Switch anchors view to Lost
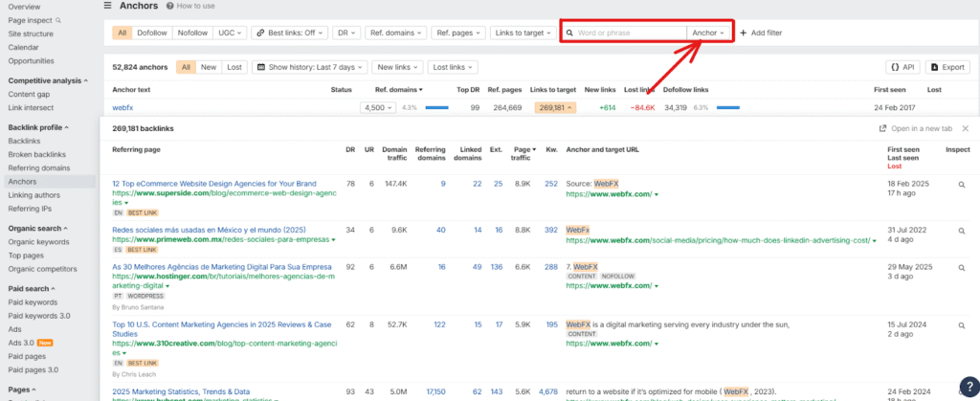This screenshot has width=980, height=401. (x=234, y=67)
